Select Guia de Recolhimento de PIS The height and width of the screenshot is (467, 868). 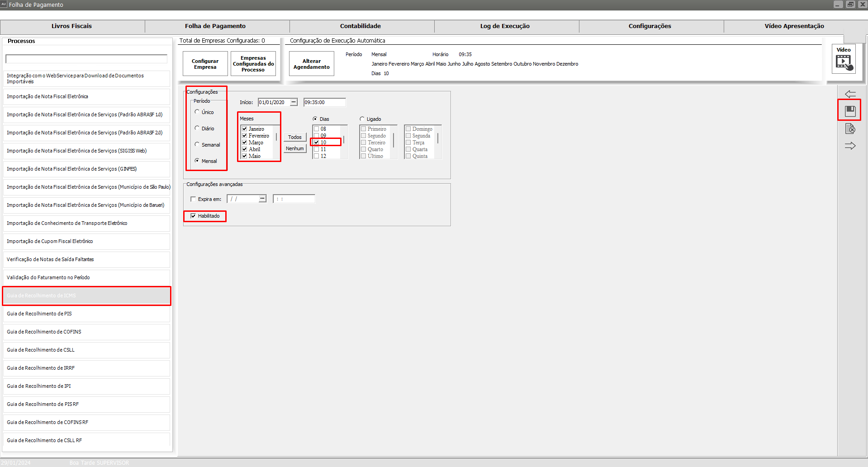(x=86, y=314)
